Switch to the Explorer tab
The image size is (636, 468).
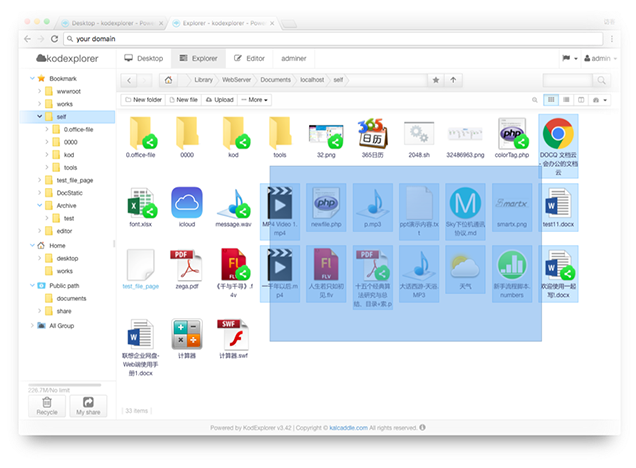pyautogui.click(x=198, y=58)
